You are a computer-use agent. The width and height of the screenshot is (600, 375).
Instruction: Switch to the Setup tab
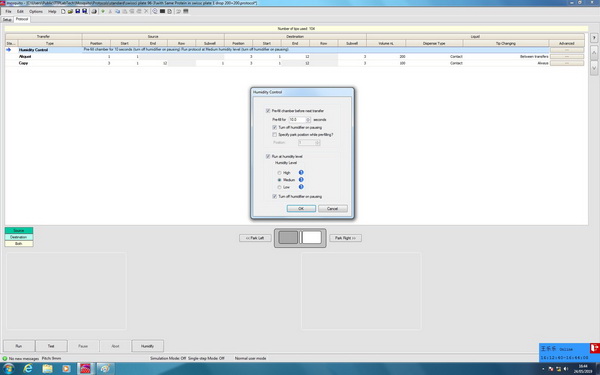click(x=7, y=20)
